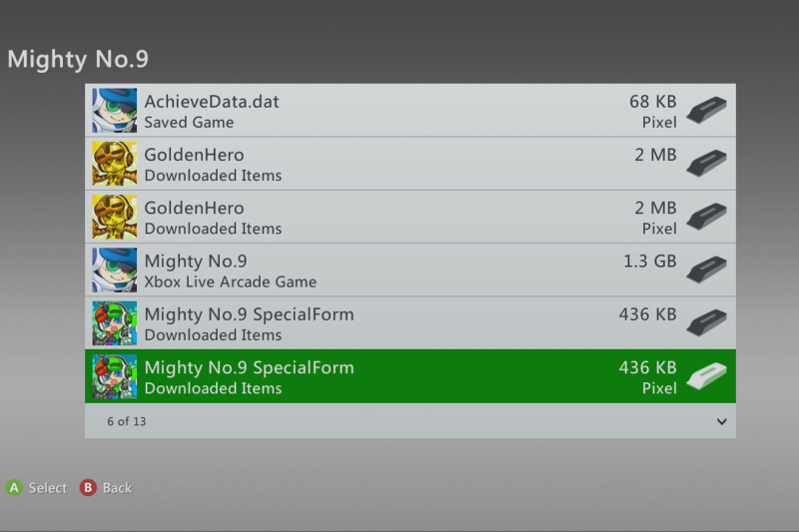Expand the list with the down chevron

coord(722,421)
